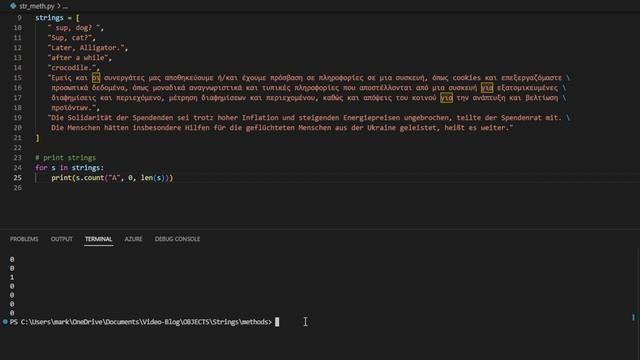Click the str_meth.py breadcrumb file icon
Viewport: 640px width, 360px height.
13,6
